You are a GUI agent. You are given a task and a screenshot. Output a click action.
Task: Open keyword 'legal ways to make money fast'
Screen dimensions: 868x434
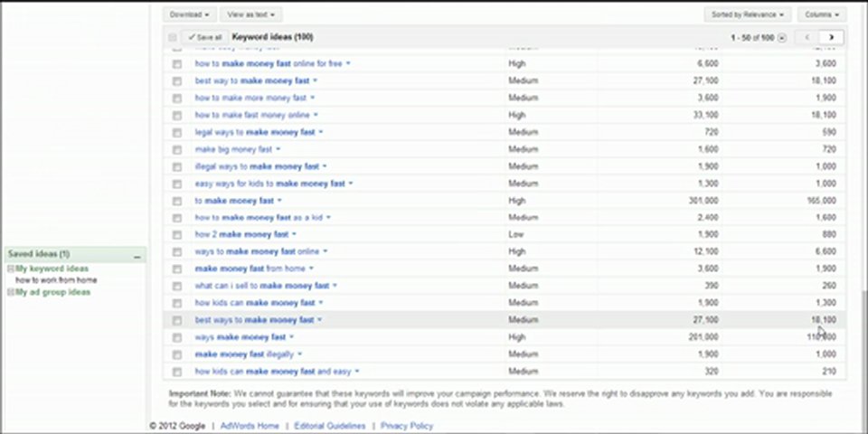255,132
